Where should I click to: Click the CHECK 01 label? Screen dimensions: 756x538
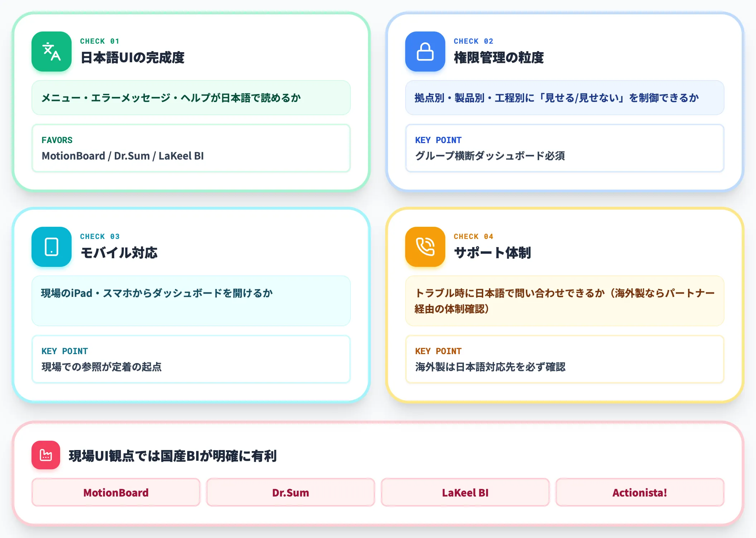[100, 41]
